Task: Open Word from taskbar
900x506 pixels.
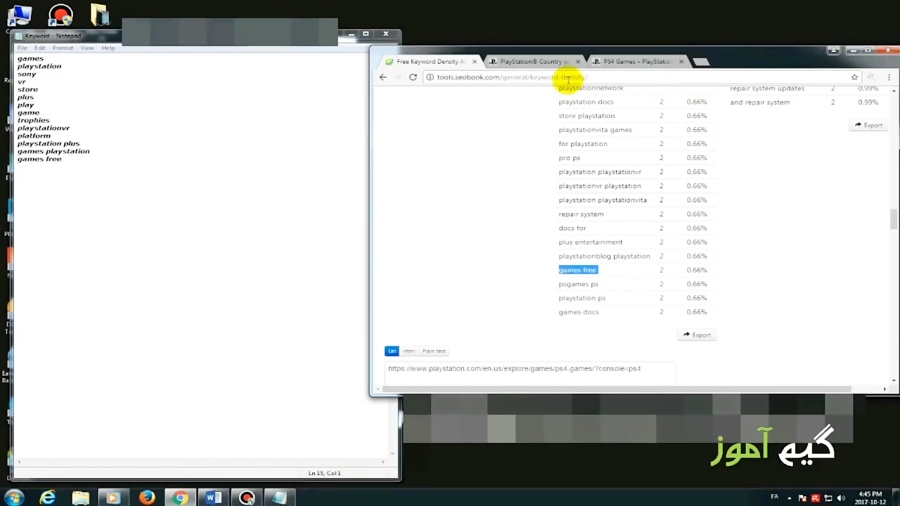Action: pyautogui.click(x=213, y=497)
